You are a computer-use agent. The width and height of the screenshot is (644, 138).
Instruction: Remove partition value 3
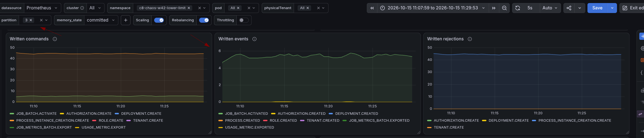coord(31,20)
